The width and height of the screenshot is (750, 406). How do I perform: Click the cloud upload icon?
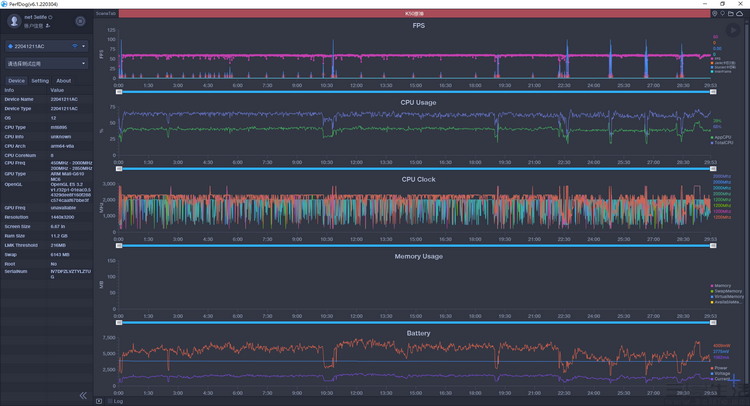[x=739, y=14]
